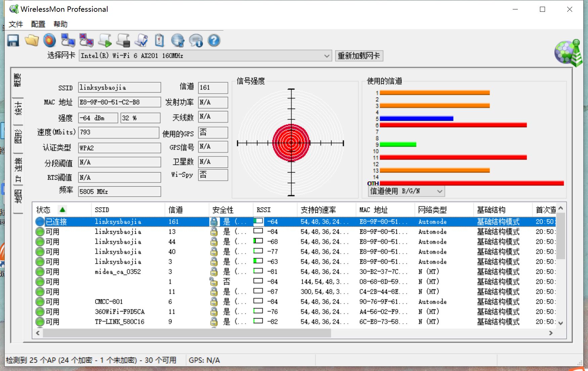The height and width of the screenshot is (371, 588).
Task: Click the 重新加载网卡 button
Action: 359,56
